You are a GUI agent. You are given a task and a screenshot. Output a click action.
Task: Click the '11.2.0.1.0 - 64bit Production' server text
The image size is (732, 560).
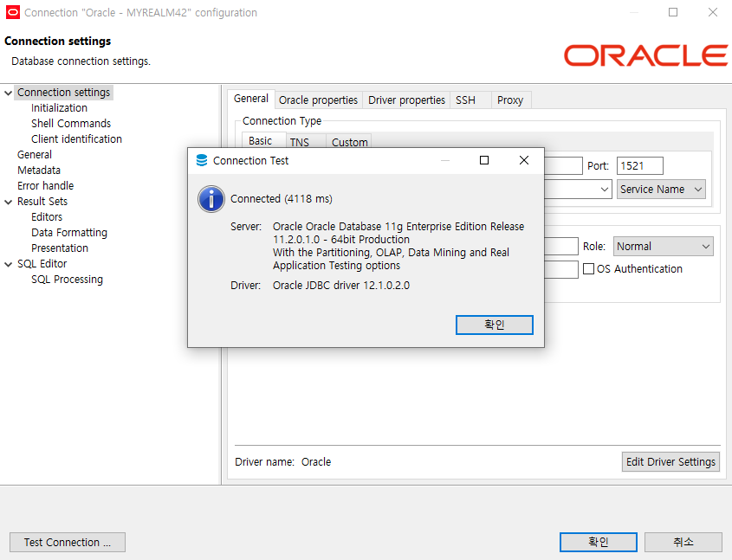(x=341, y=240)
